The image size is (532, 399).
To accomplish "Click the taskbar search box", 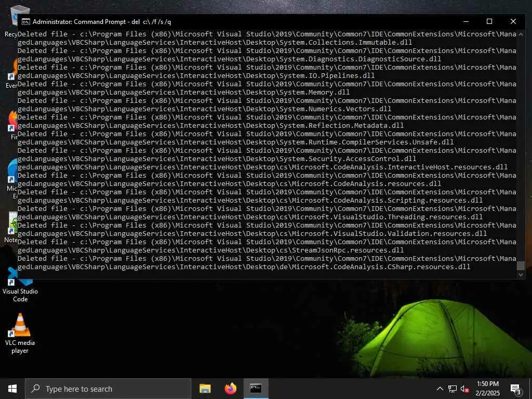I will click(x=108, y=389).
